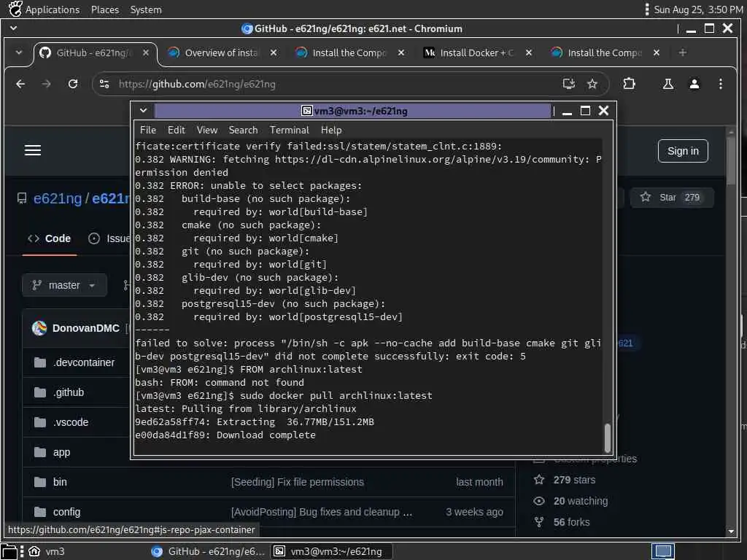
Task: Click the Sign in button
Action: pos(683,151)
